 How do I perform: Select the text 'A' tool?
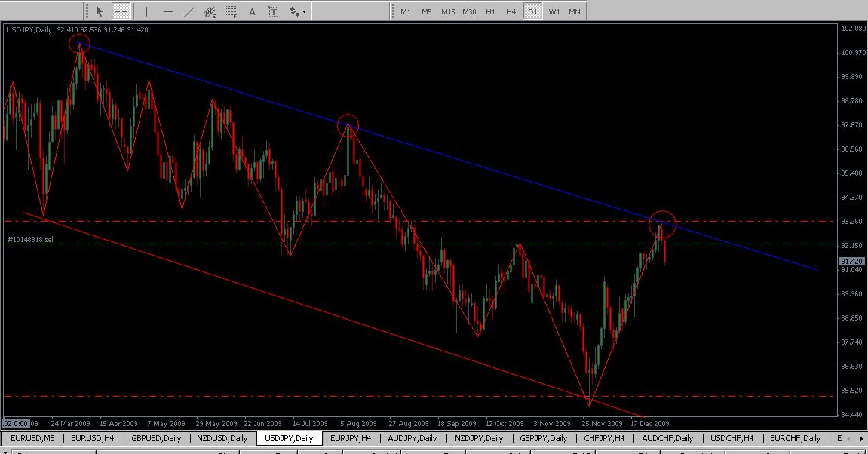[x=252, y=11]
